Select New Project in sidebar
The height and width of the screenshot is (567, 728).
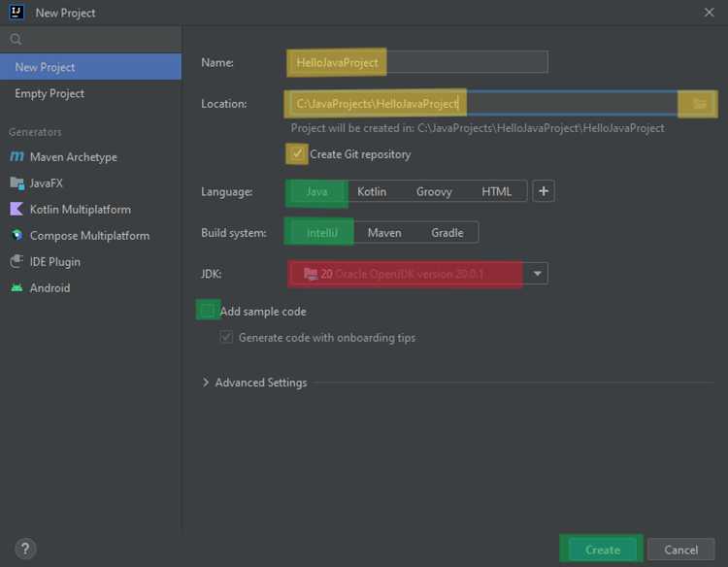pyautogui.click(x=46, y=67)
